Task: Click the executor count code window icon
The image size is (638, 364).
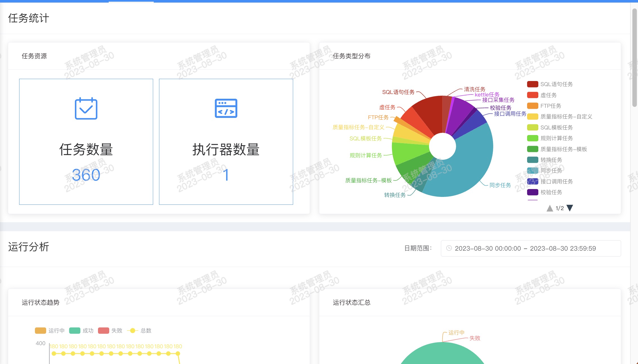Action: tap(226, 108)
